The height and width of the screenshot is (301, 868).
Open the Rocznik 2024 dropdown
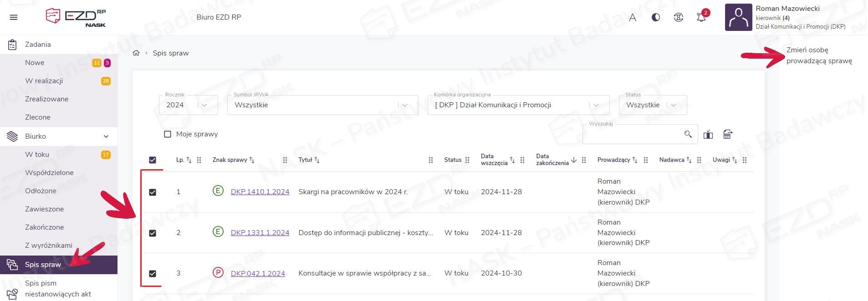point(189,105)
